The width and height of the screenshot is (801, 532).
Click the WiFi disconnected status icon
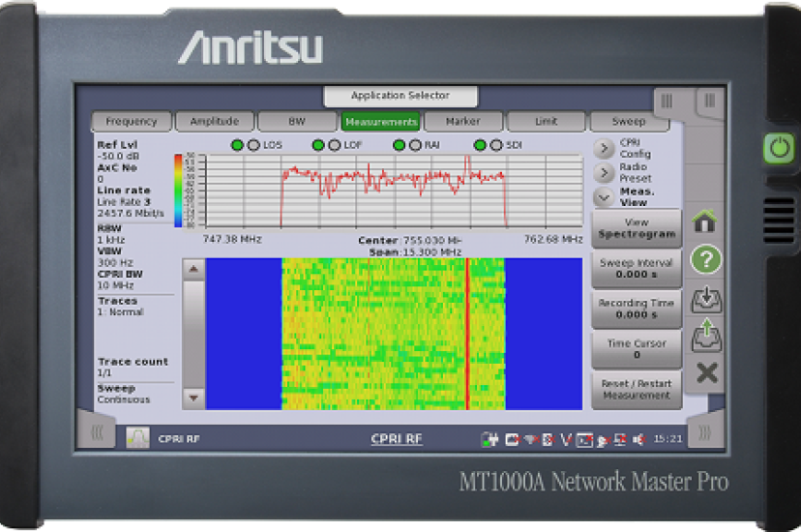click(531, 439)
